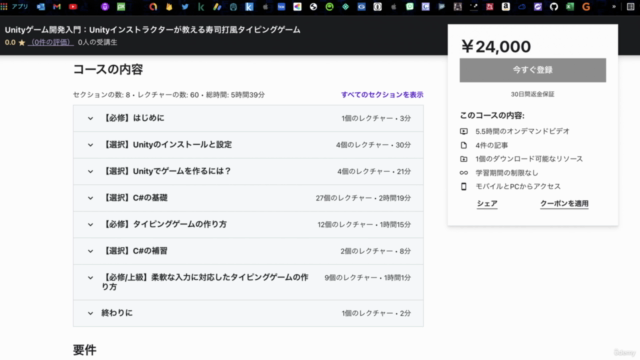This screenshot has height=360, width=640.
Task: Open the Apps grid bookmark
Action: (x=4, y=7)
